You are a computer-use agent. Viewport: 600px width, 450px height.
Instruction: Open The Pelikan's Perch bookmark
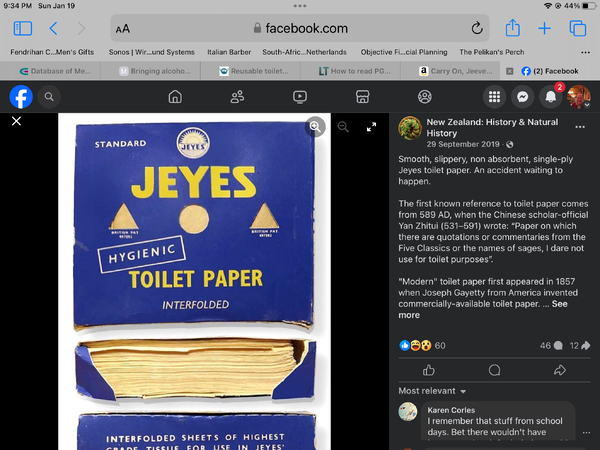pyautogui.click(x=492, y=52)
